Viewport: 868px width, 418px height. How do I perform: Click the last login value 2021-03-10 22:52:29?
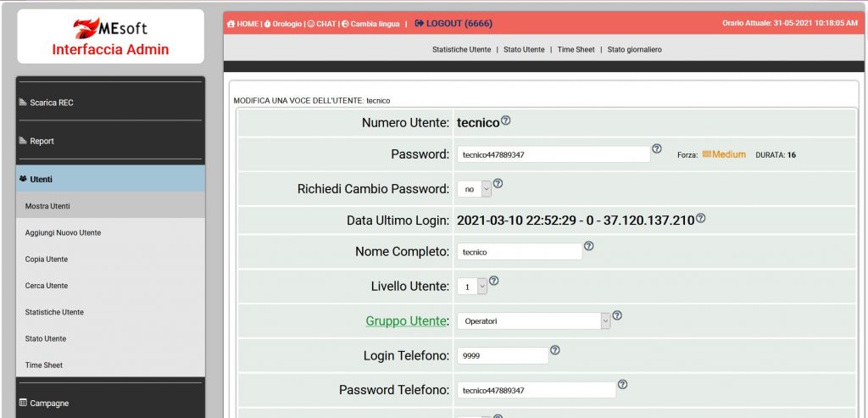tap(576, 220)
